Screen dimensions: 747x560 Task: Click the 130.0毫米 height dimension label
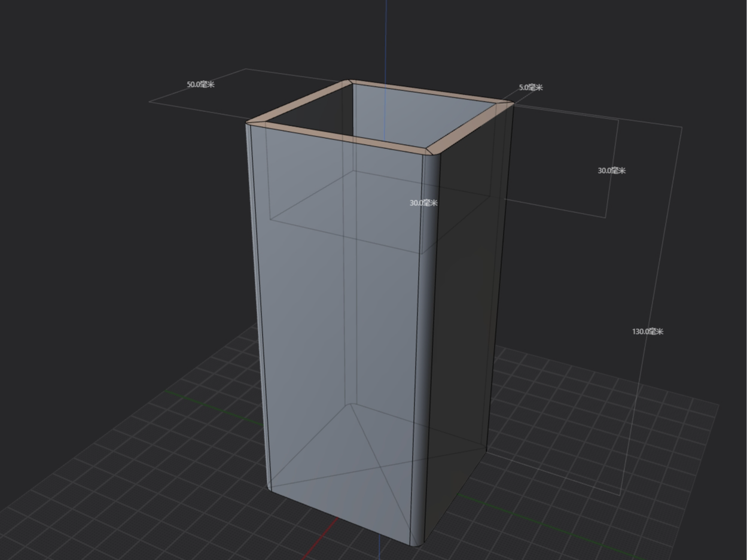pos(648,331)
